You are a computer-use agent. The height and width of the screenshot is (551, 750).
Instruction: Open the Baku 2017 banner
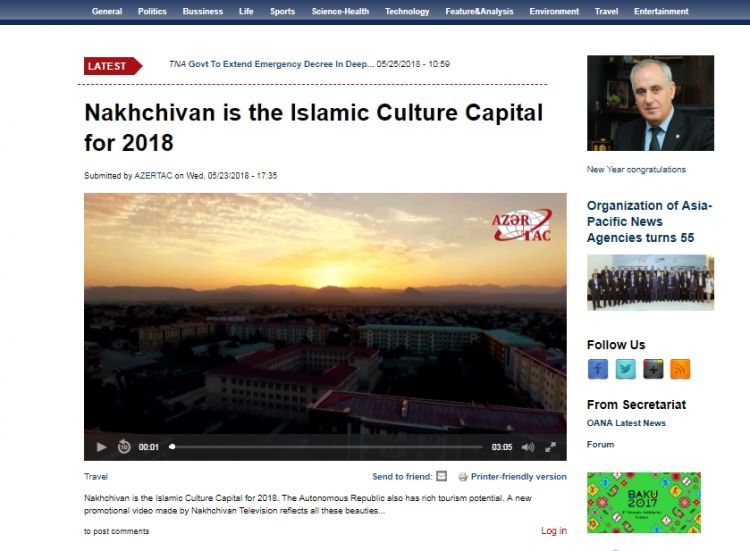coord(644,503)
